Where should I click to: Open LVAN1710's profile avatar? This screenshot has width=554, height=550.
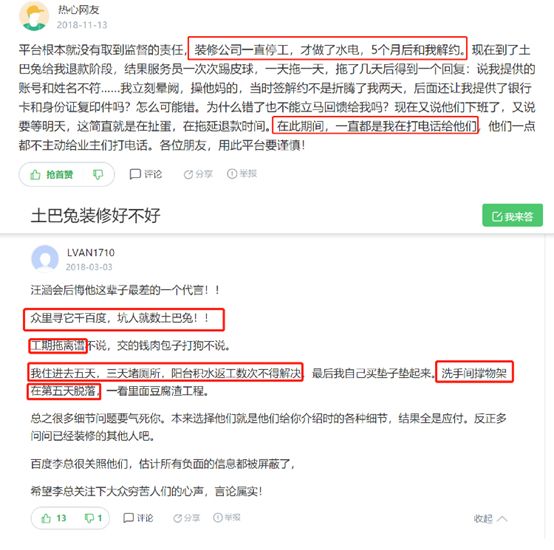coord(45,259)
